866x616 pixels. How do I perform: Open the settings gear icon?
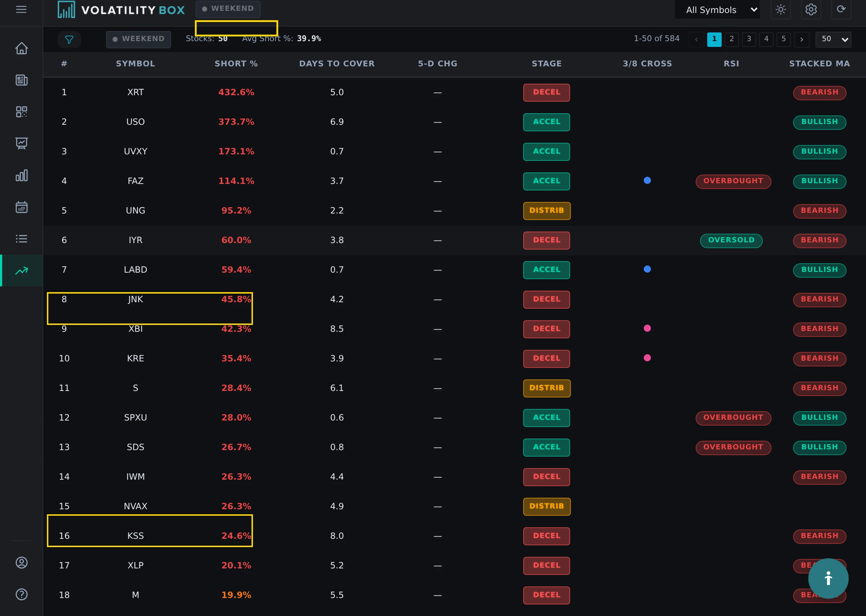tap(811, 9)
